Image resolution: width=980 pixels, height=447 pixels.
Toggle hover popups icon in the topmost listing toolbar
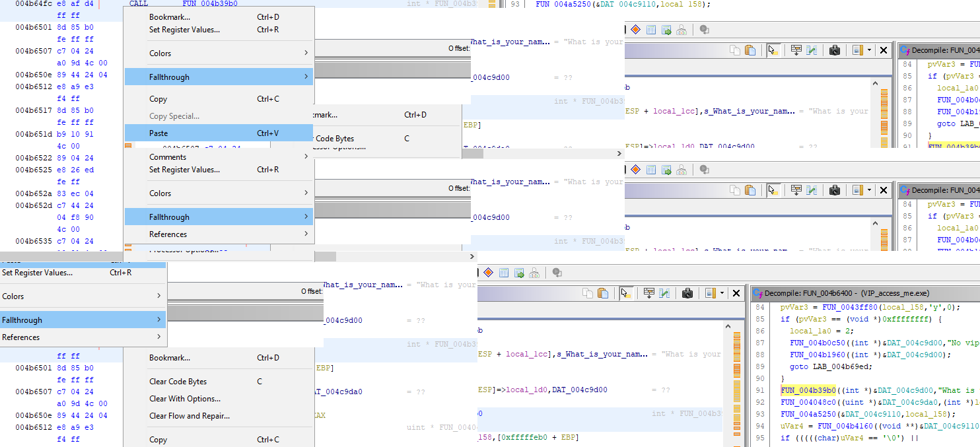tap(772, 50)
